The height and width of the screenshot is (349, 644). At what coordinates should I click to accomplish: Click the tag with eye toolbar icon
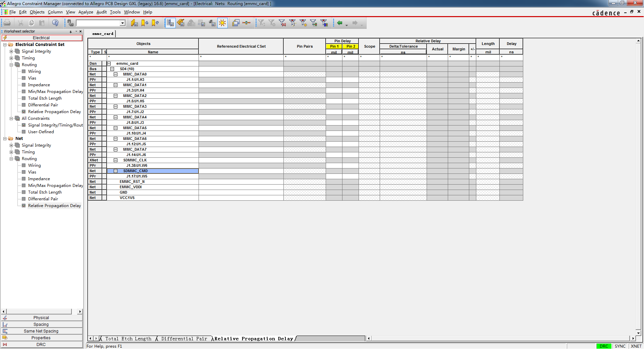point(181,23)
